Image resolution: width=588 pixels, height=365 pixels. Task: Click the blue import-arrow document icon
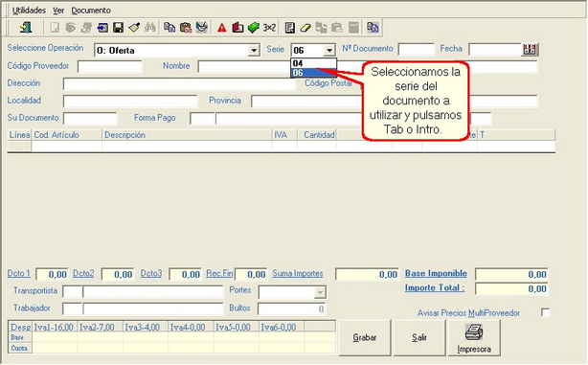click(x=102, y=28)
